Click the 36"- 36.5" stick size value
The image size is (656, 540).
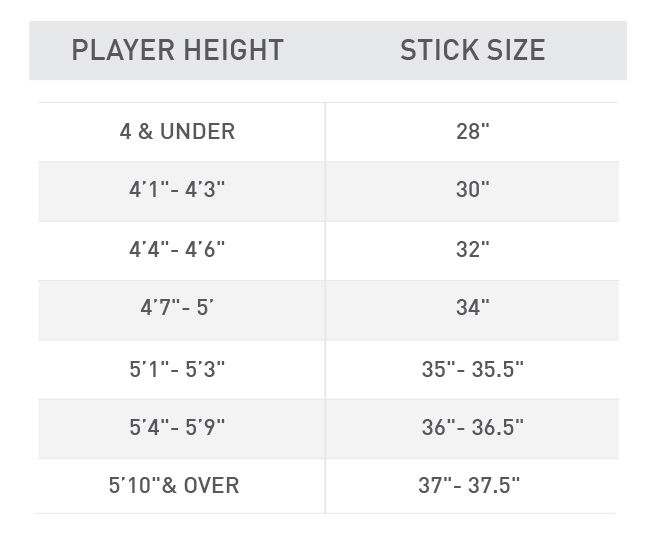(473, 427)
